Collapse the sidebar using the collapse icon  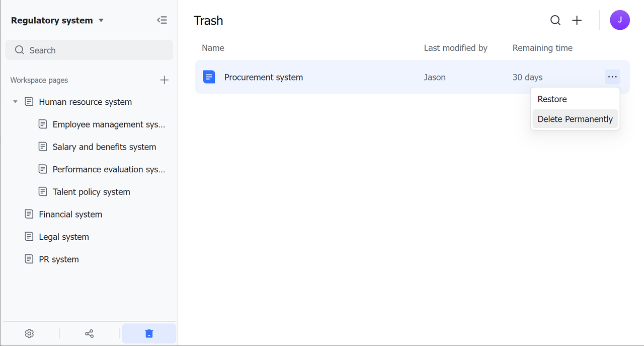point(162,20)
